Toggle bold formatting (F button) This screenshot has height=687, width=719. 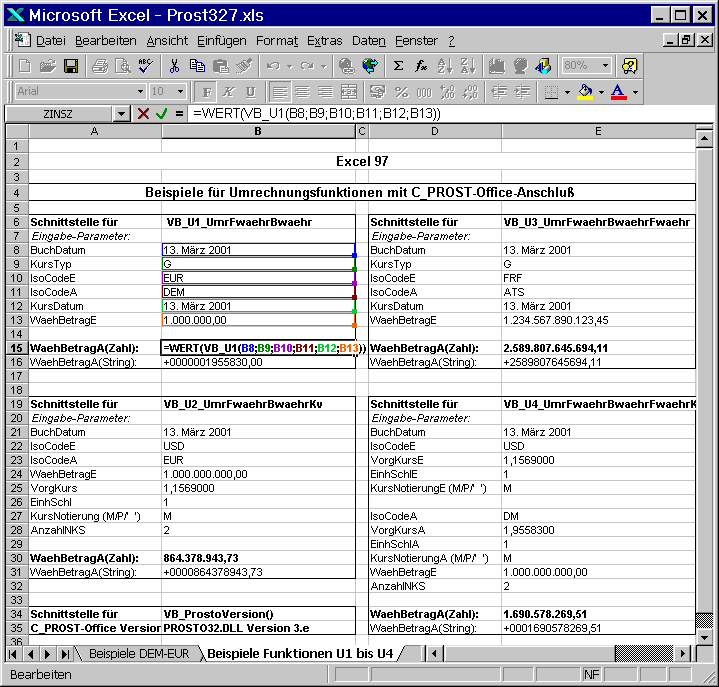click(206, 92)
